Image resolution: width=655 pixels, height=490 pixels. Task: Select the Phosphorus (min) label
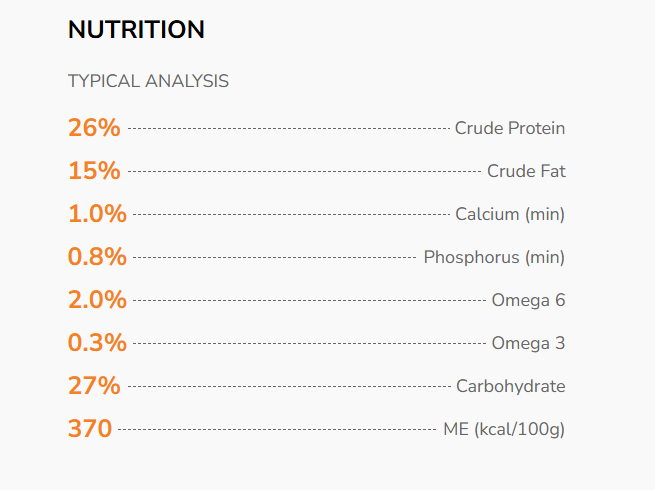click(494, 257)
